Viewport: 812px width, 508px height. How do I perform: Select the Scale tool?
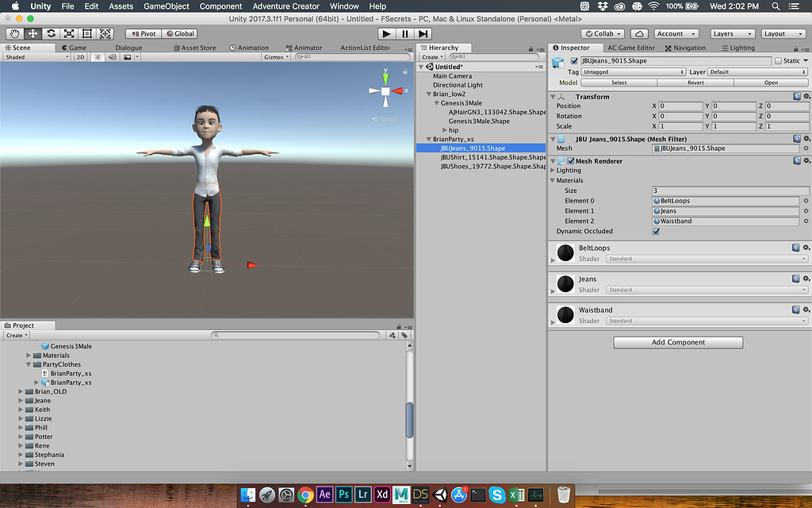pyautogui.click(x=68, y=33)
